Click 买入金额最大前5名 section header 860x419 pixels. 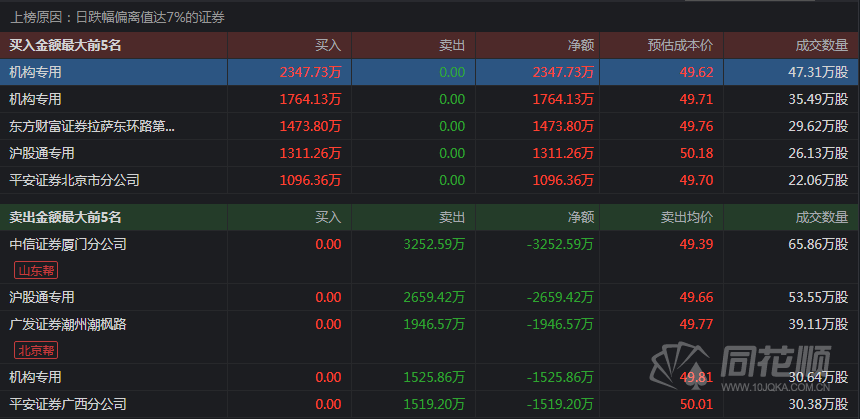point(65,46)
